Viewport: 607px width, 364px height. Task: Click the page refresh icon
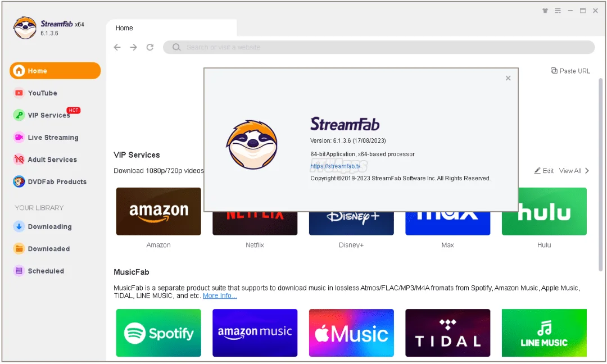(x=150, y=47)
